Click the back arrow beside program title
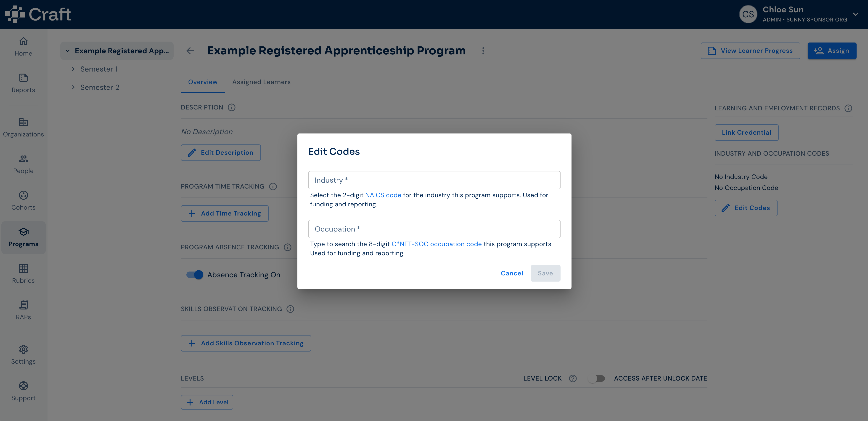 (190, 51)
